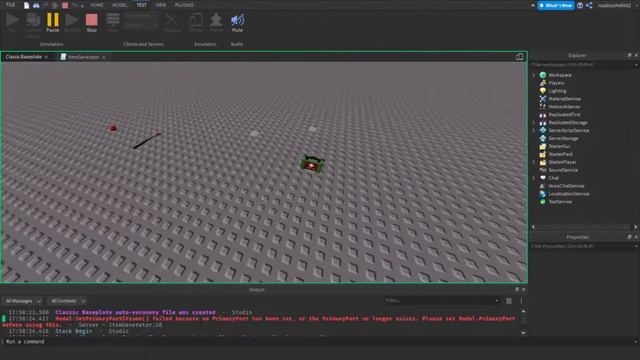The height and width of the screenshot is (360, 640).
Task: Open the All Messages dropdown in Output
Action: [23, 301]
